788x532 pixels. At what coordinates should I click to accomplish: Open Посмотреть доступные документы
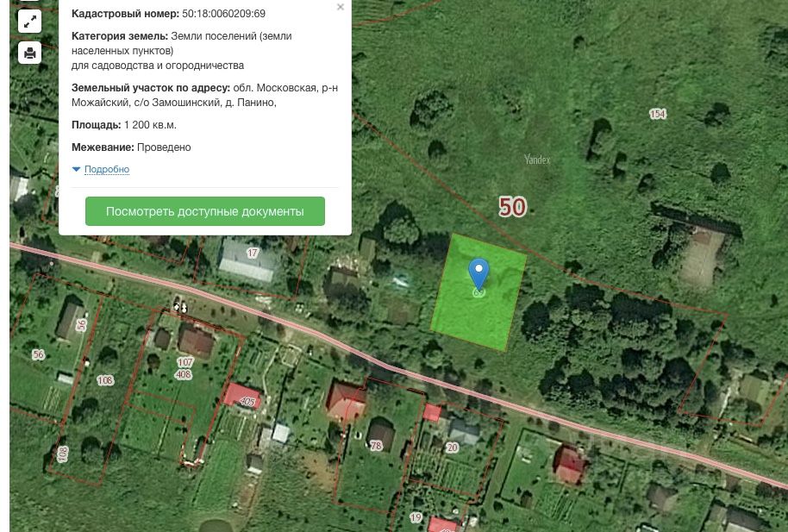pos(205,211)
